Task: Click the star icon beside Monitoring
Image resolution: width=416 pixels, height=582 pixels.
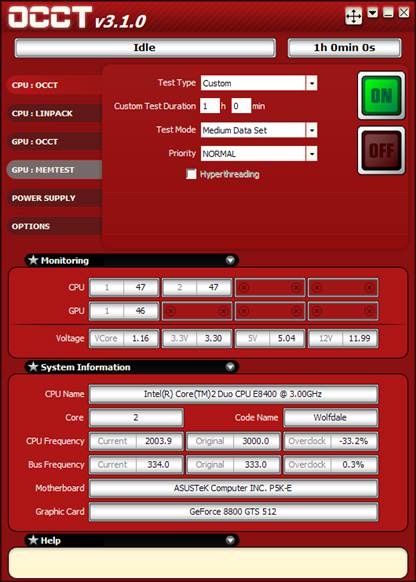Action: (x=33, y=260)
